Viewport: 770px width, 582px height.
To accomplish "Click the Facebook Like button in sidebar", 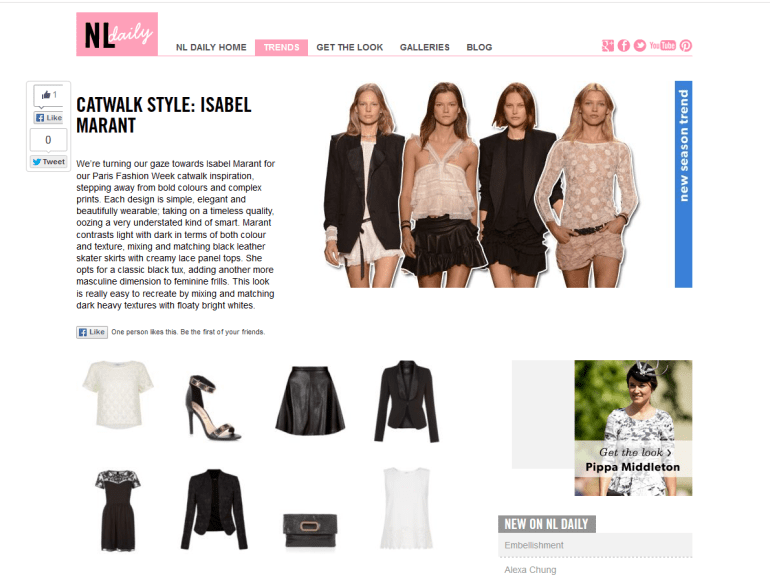I will (48, 118).
